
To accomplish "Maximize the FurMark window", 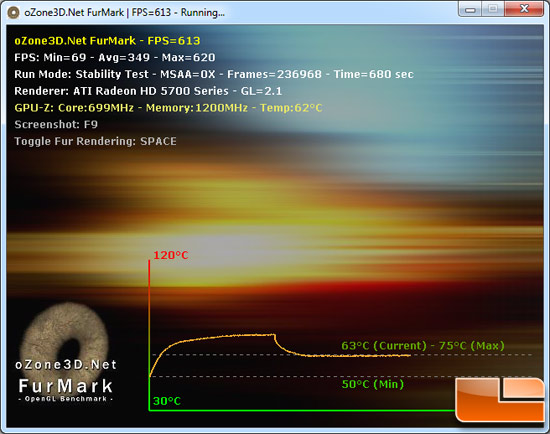I will click(493, 9).
